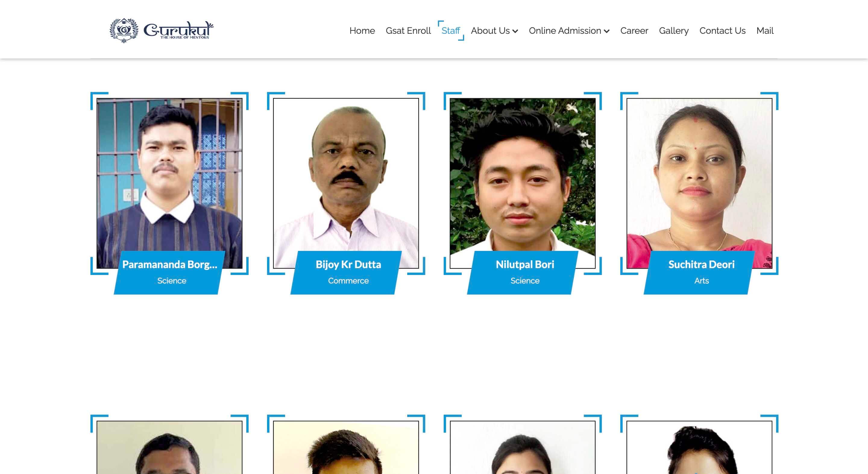Click the Paramananda Borg... Science label
868x474 pixels.
[171, 280]
